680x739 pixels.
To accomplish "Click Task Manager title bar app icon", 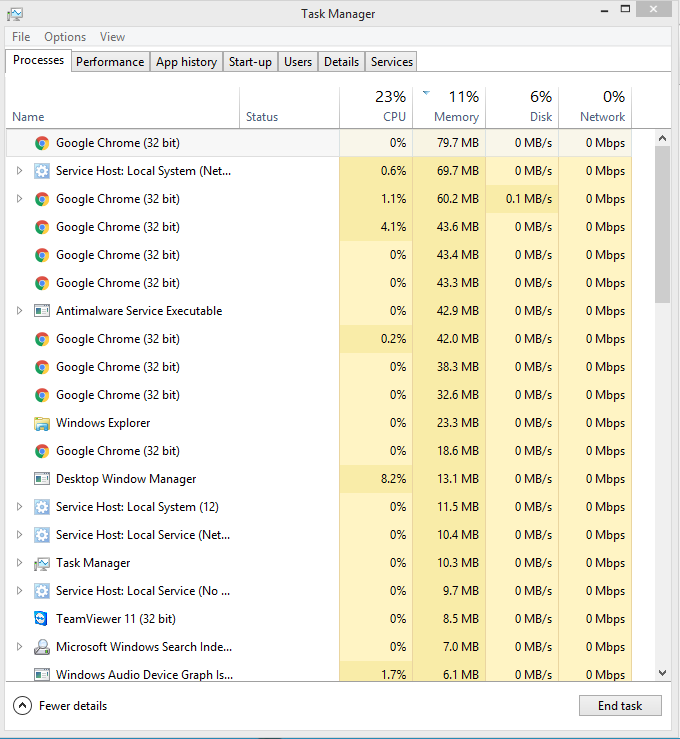I will (x=15, y=14).
